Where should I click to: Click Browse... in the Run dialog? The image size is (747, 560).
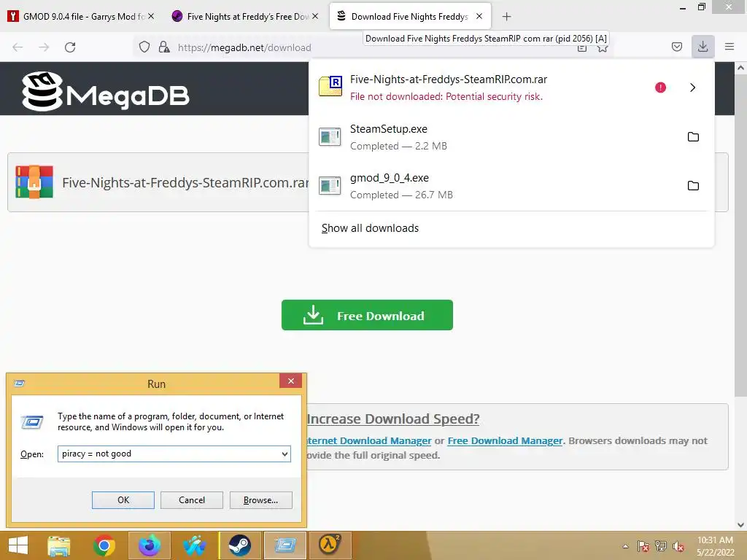(260, 500)
